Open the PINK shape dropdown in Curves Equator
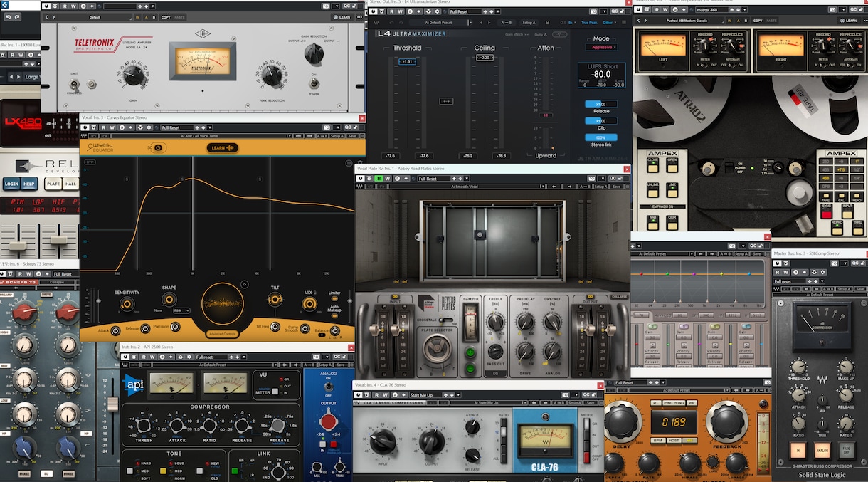The width and height of the screenshot is (868, 482). tap(181, 310)
